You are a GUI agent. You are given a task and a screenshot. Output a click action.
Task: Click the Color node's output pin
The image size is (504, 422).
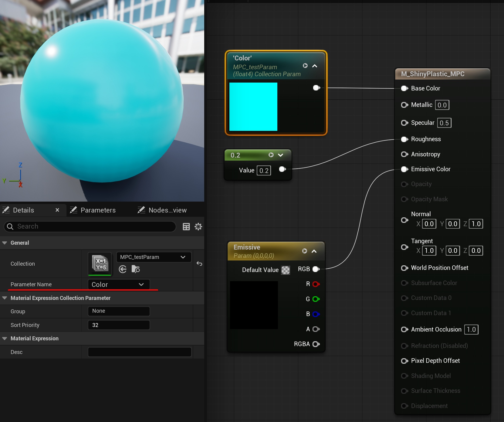click(316, 88)
